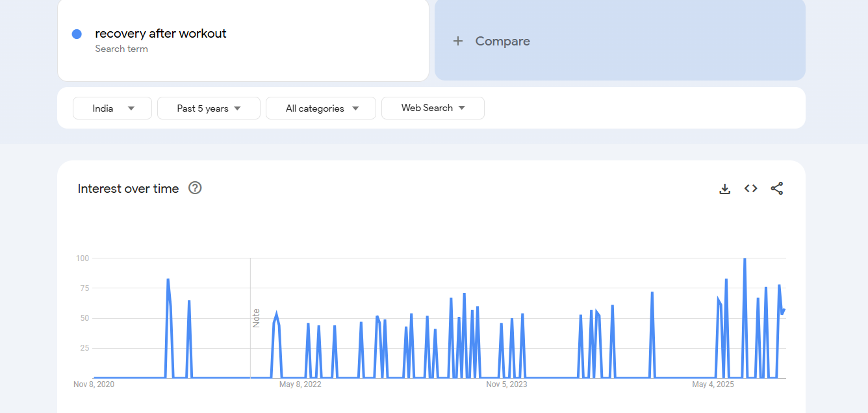
Task: Open the embed code icon
Action: [x=751, y=188]
